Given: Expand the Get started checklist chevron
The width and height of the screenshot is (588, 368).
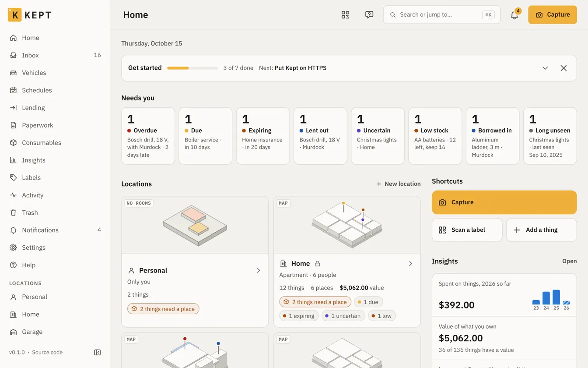Looking at the screenshot, I should (x=545, y=68).
